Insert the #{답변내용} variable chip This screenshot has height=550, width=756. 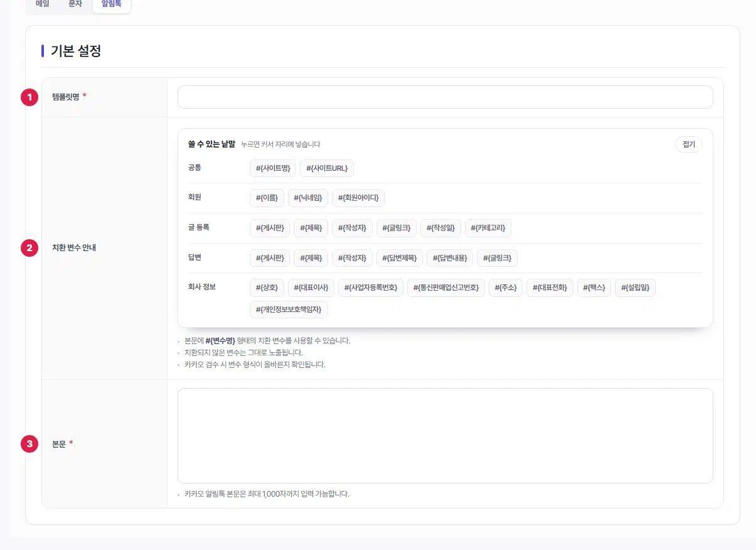click(x=450, y=258)
